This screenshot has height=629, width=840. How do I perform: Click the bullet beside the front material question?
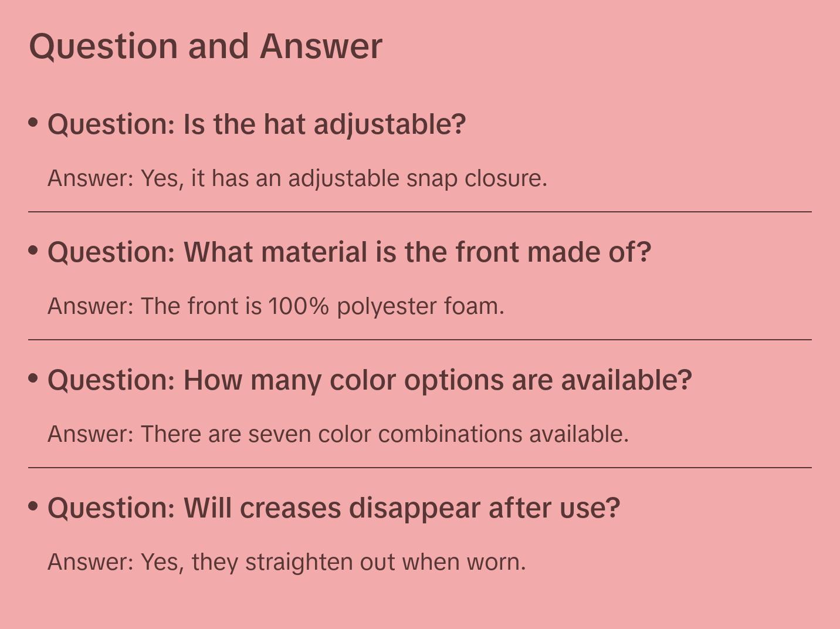33,251
